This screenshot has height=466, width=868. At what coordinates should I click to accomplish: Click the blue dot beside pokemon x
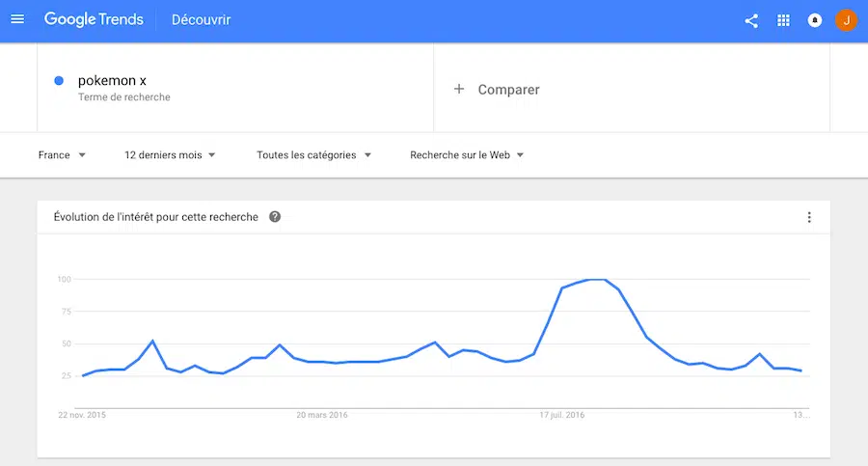tap(60, 81)
